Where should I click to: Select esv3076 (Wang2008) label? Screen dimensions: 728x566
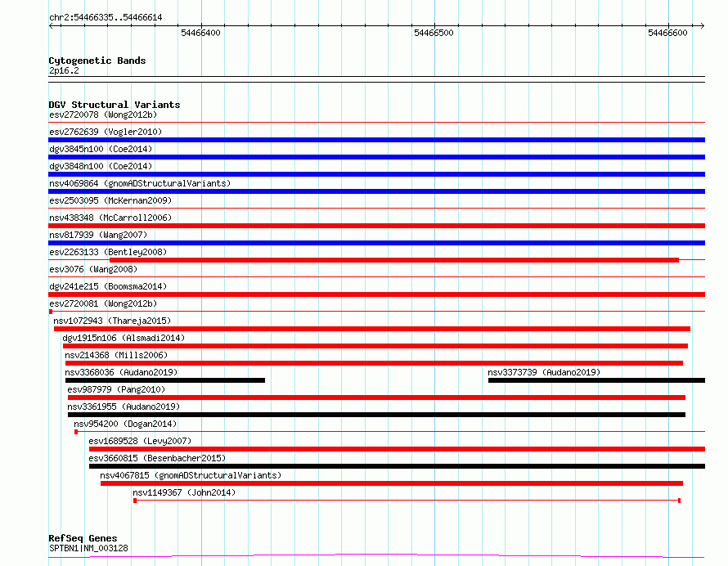point(93,269)
